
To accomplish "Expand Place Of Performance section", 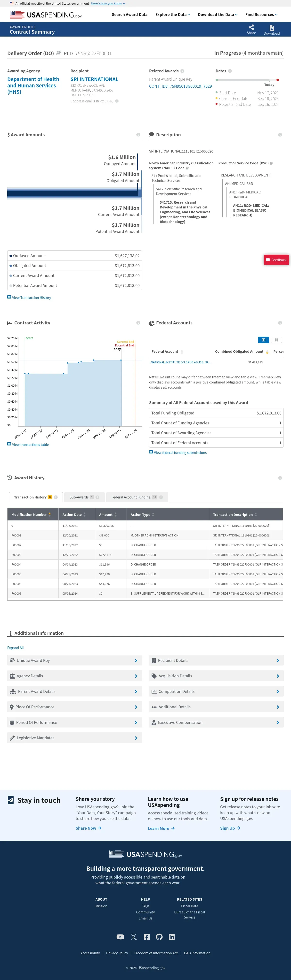I will 74,707.
